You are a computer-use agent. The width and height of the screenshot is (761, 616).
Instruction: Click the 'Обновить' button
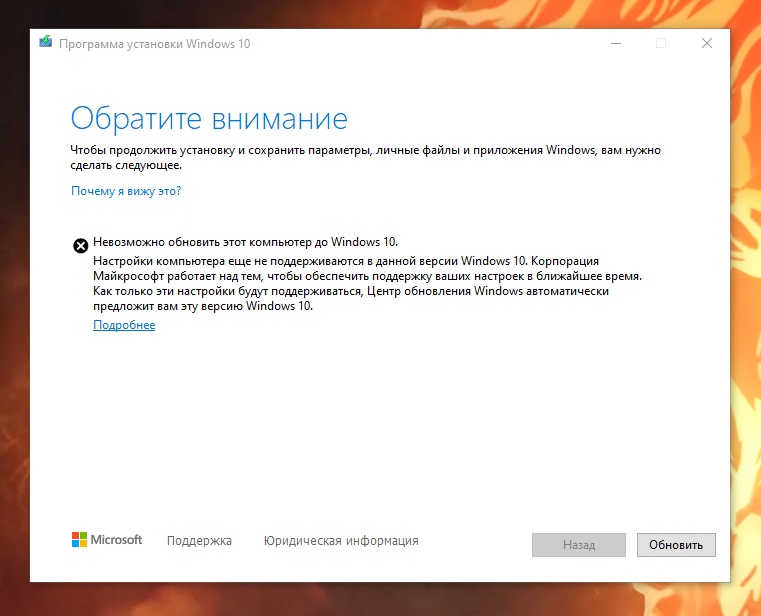point(676,545)
